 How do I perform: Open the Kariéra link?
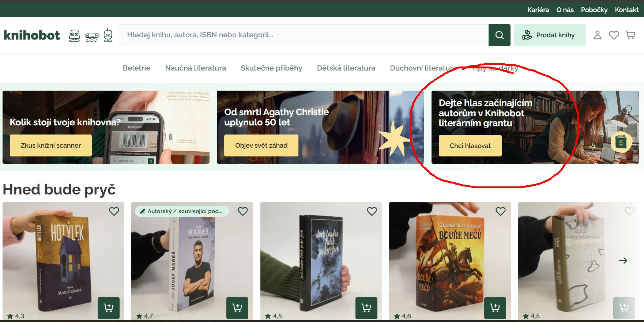click(538, 10)
